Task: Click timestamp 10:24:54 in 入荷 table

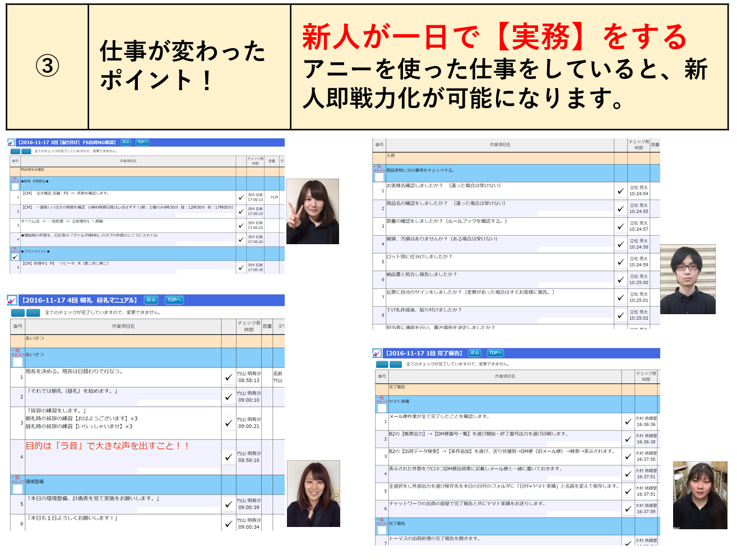Action: tap(639, 194)
